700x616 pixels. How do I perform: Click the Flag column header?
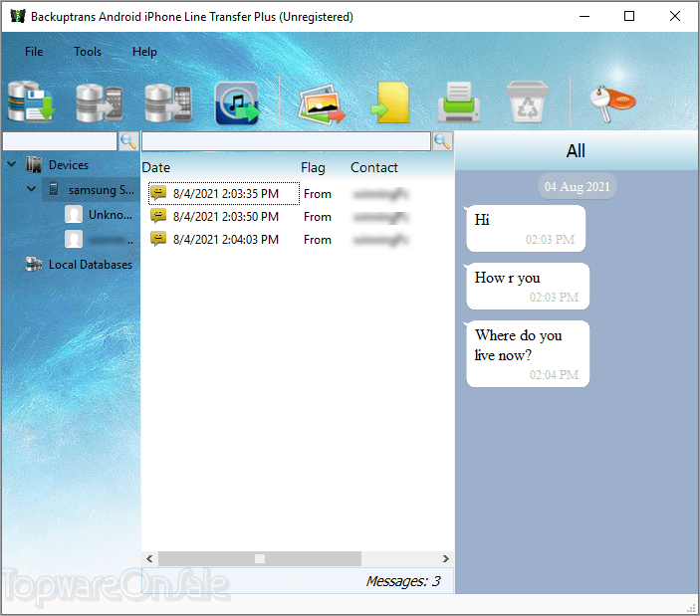313,168
